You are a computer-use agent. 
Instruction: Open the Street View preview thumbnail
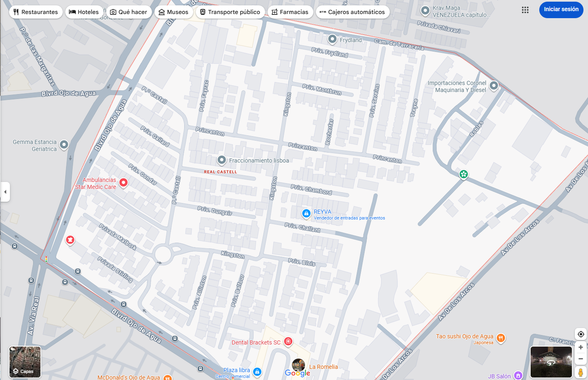pyautogui.click(x=551, y=362)
